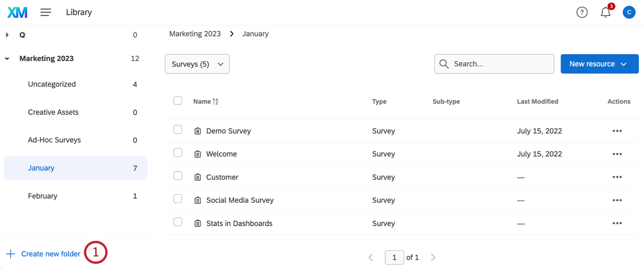644x269 pixels.
Task: Open actions menu for Demo Survey
Action: click(x=617, y=131)
